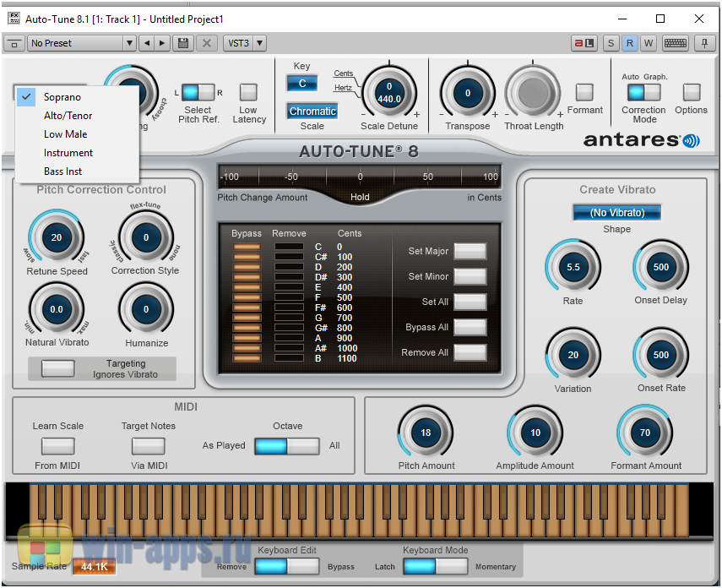Screen dimensions: 722x588
Task: Toggle the S button in host toolbar
Action: (x=611, y=43)
